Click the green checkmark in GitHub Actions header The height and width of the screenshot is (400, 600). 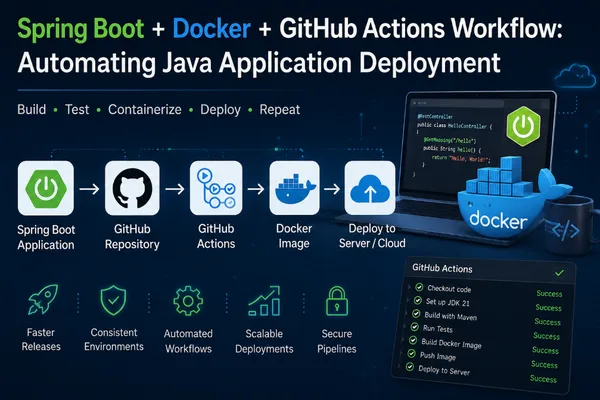pyautogui.click(x=559, y=273)
